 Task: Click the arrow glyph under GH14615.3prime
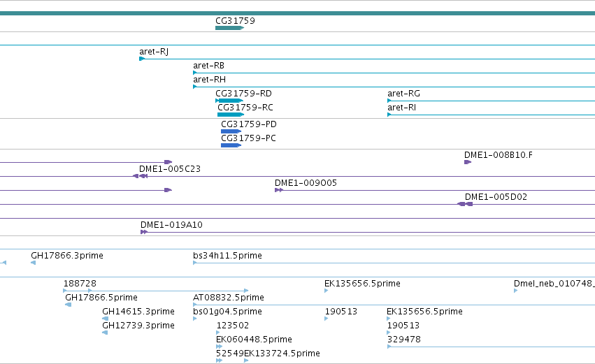105,319
